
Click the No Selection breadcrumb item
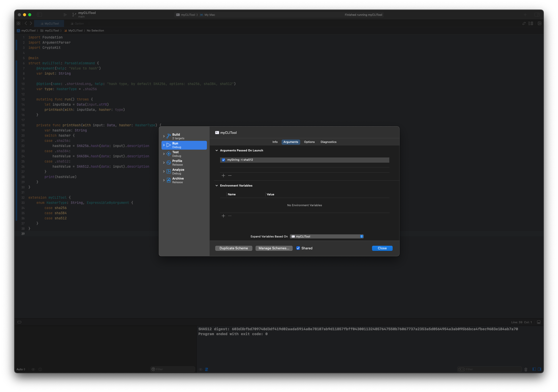click(95, 30)
